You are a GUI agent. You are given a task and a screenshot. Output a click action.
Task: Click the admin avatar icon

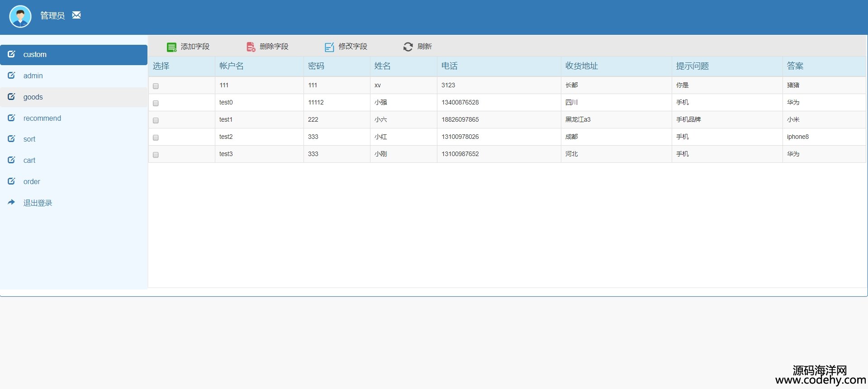20,17
